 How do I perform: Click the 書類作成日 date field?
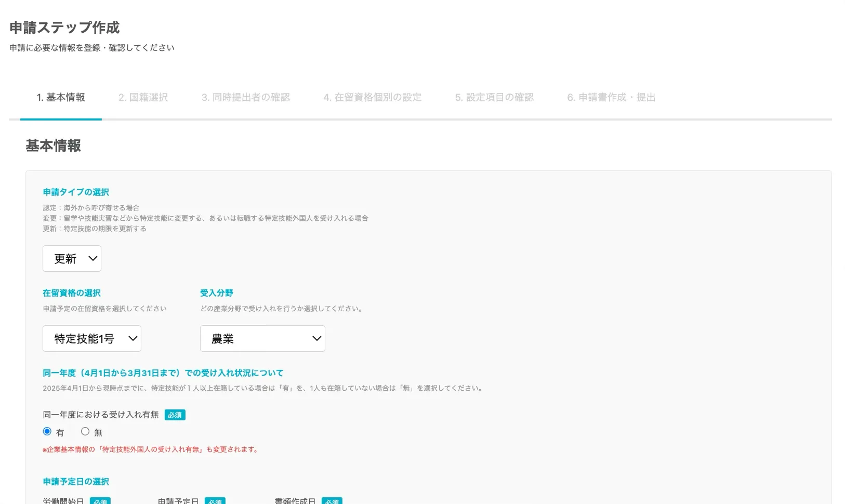click(294, 500)
